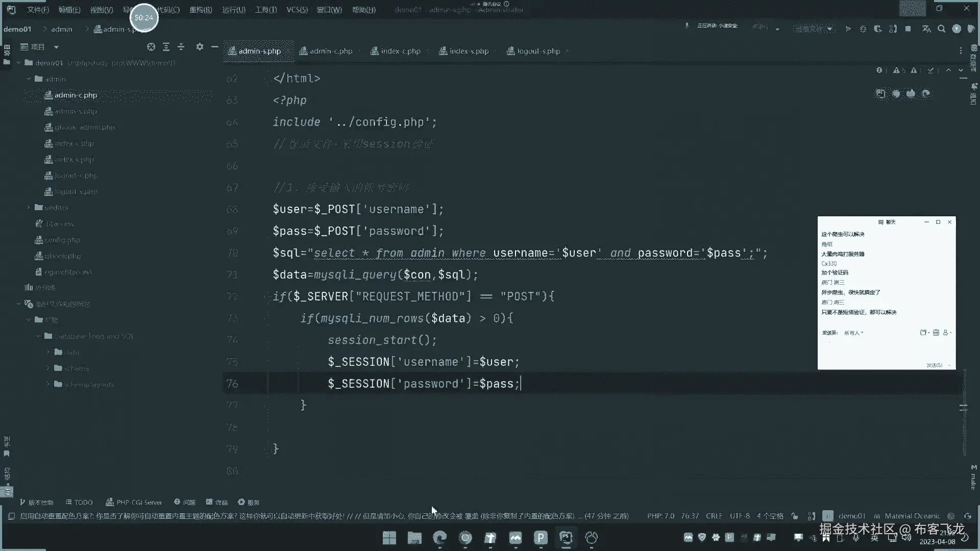Click the Stop run square icon

pos(908,29)
